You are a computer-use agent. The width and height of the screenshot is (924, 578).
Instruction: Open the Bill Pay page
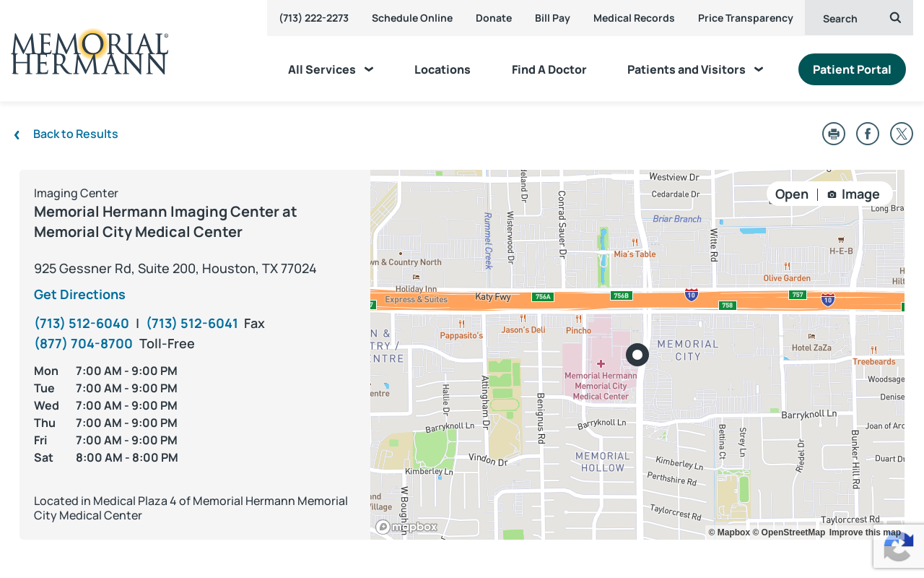[552, 18]
